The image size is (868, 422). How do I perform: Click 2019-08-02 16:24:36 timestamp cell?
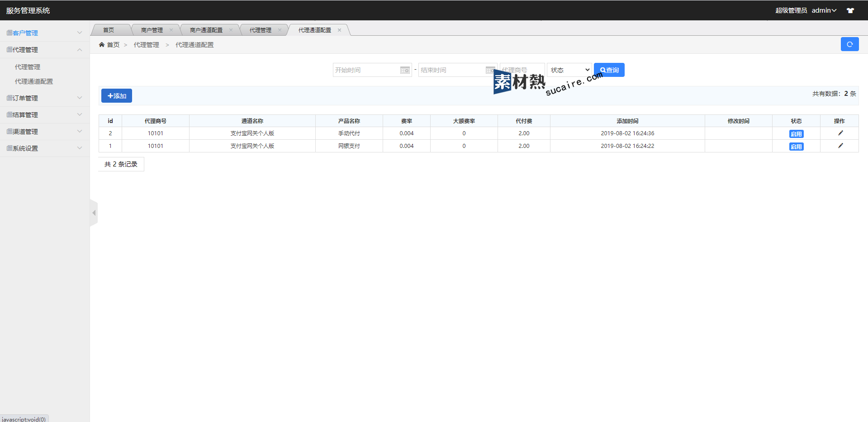pos(627,133)
